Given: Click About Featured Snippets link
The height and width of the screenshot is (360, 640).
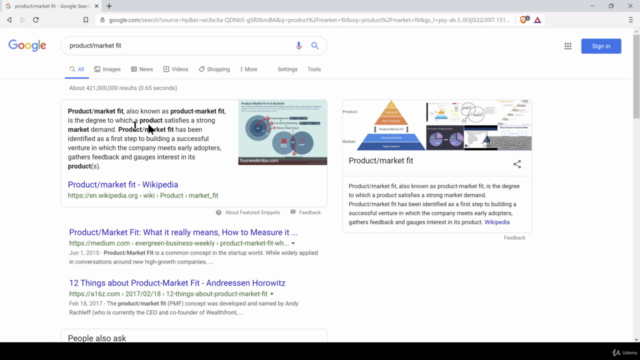Looking at the screenshot, I should 253,212.
